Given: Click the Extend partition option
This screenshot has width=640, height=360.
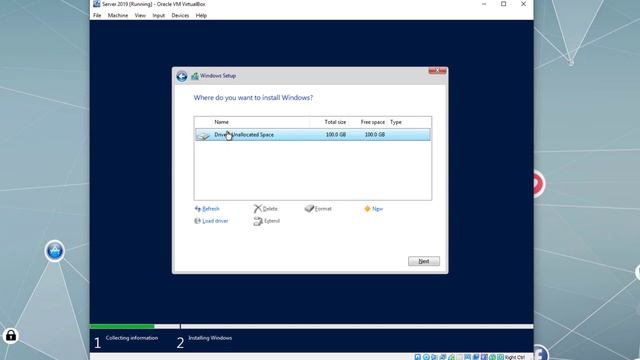Looking at the screenshot, I should (267, 221).
